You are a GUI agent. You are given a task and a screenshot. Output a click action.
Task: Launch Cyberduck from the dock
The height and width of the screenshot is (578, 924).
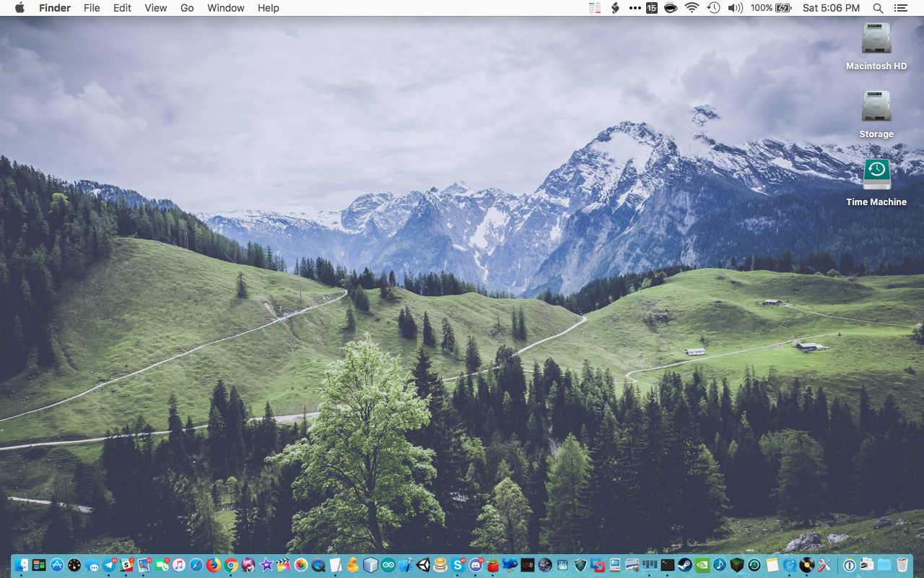pyautogui.click(x=353, y=565)
